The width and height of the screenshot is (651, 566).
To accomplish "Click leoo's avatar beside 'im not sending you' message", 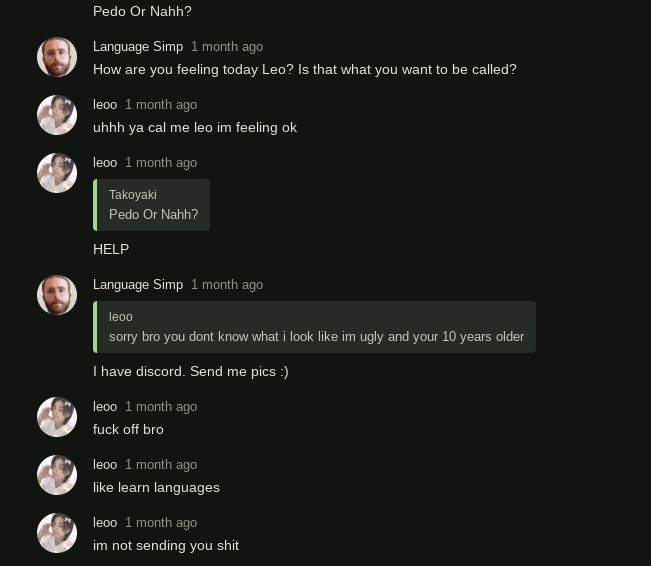I will click(x=57, y=533).
